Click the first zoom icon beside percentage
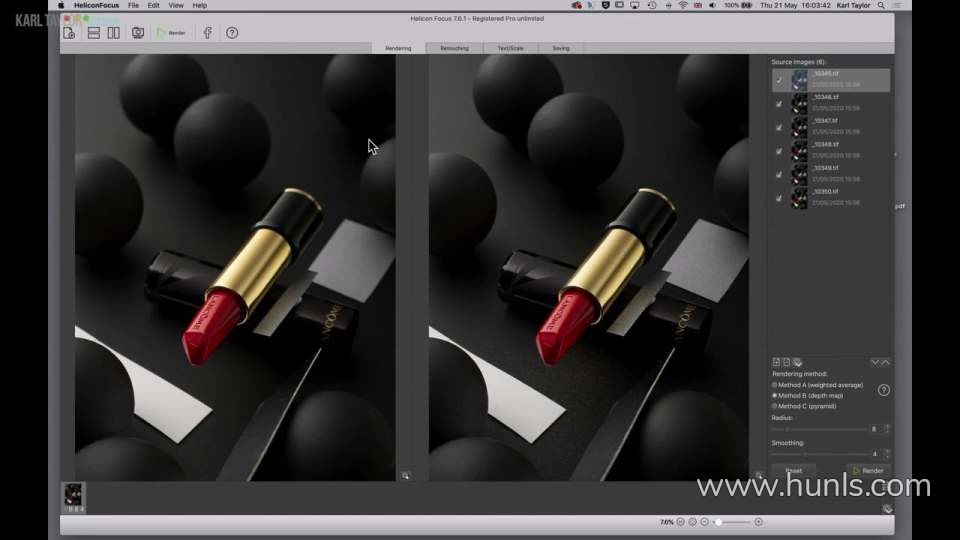Viewport: 960px width, 540px height. click(680, 522)
